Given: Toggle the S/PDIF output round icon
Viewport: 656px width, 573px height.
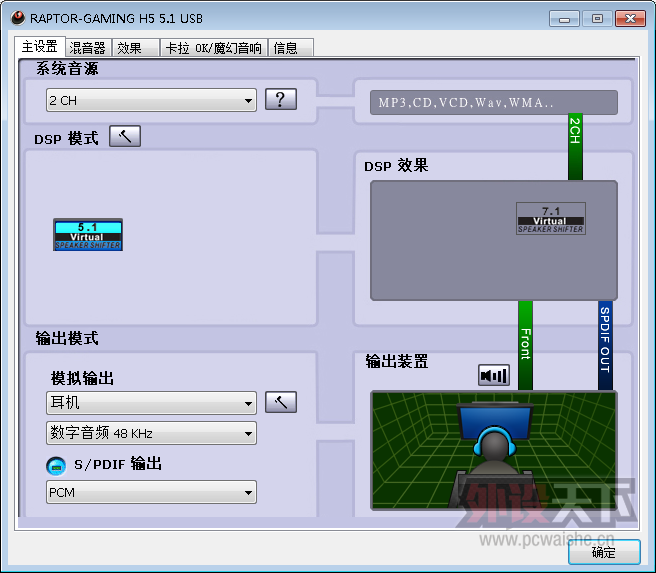Looking at the screenshot, I should 56,465.
